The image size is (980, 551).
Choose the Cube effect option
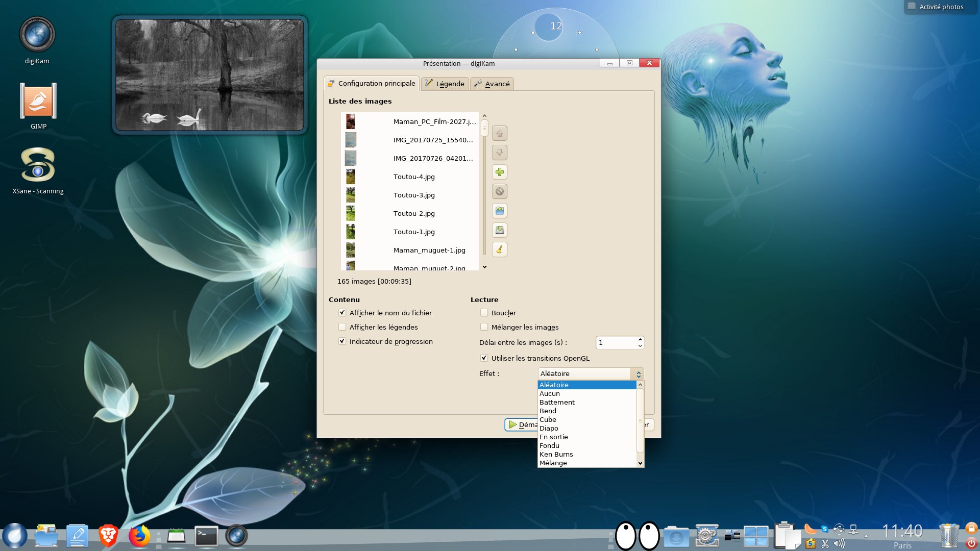(x=548, y=419)
